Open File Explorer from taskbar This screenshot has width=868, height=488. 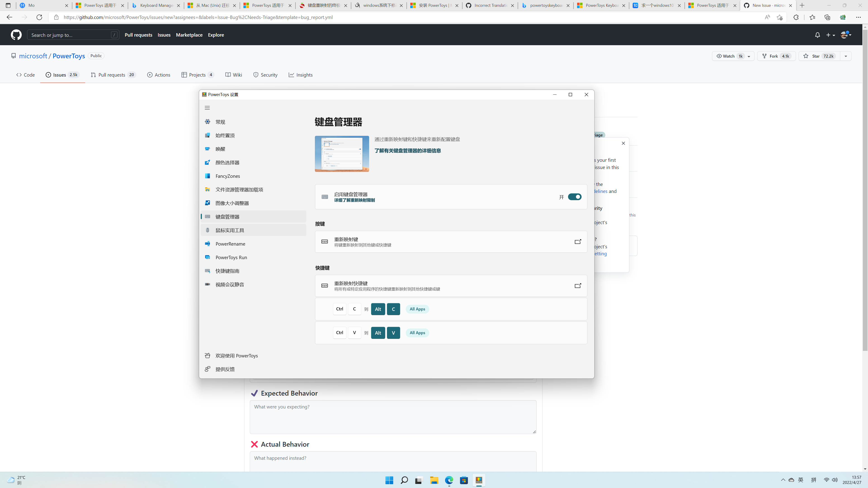pos(434,480)
